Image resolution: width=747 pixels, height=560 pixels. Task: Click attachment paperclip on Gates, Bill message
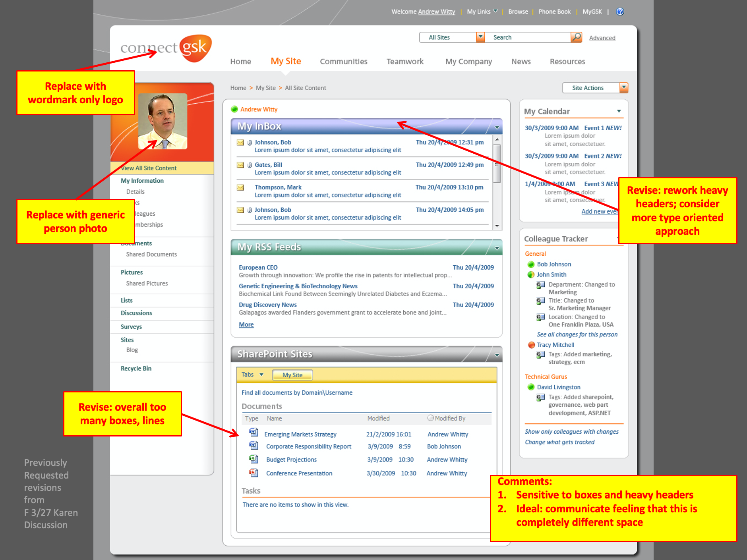click(x=250, y=165)
